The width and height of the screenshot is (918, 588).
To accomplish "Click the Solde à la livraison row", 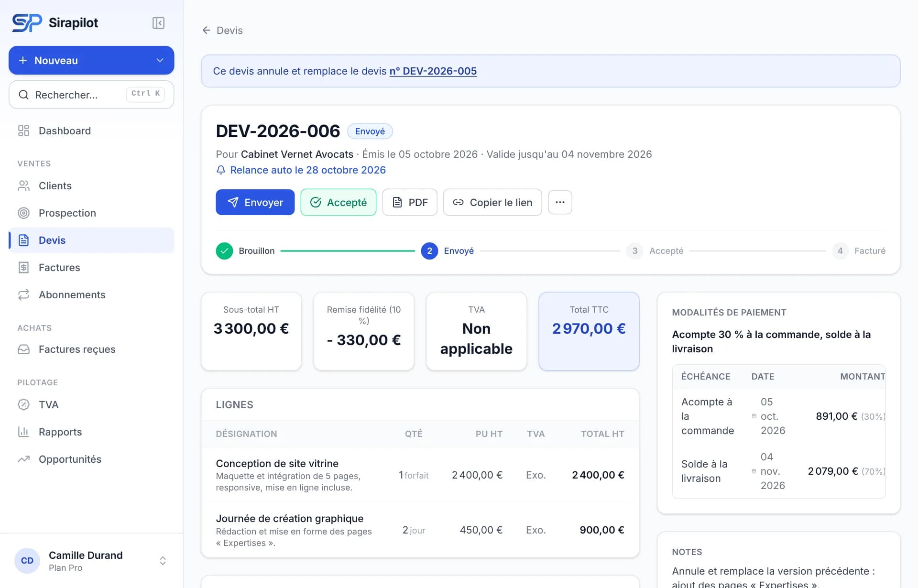I will coord(779,471).
